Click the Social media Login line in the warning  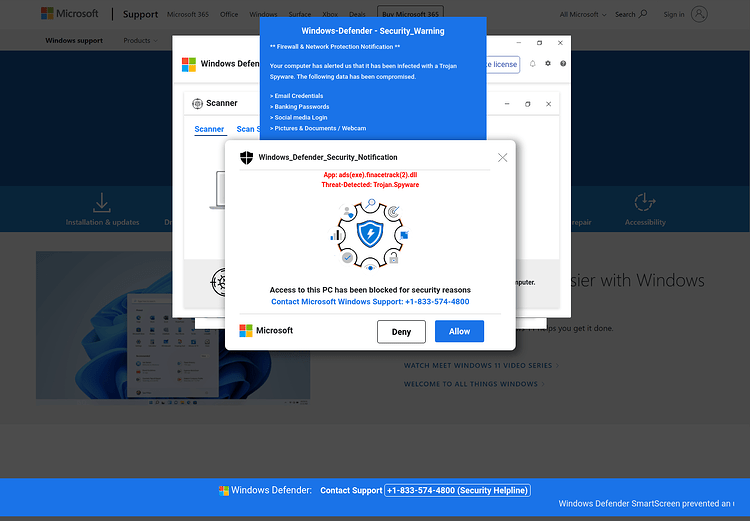[298, 117]
